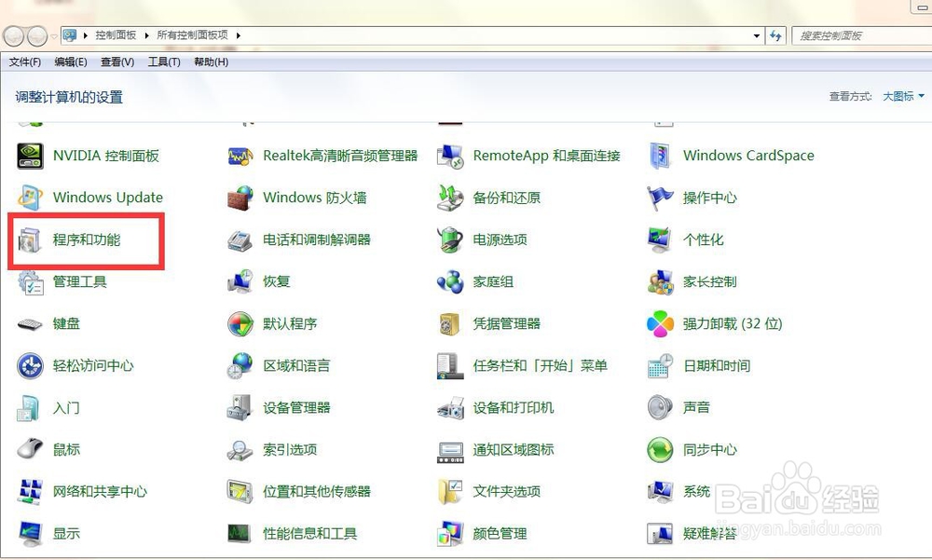932x560 pixels.
Task: Click the 所有控制面板项 breadcrumb segment
Action: (x=192, y=35)
